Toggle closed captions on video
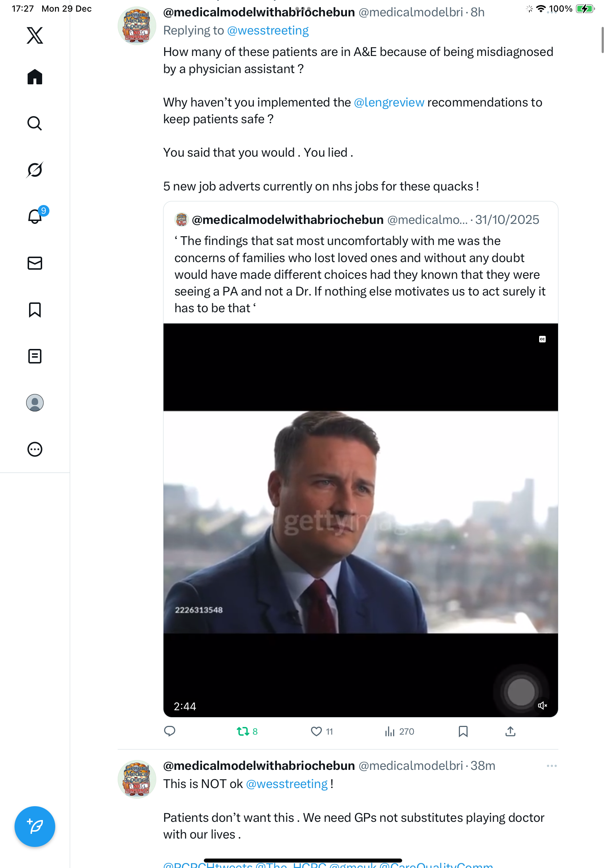This screenshot has height=868, width=606. pyautogui.click(x=542, y=339)
